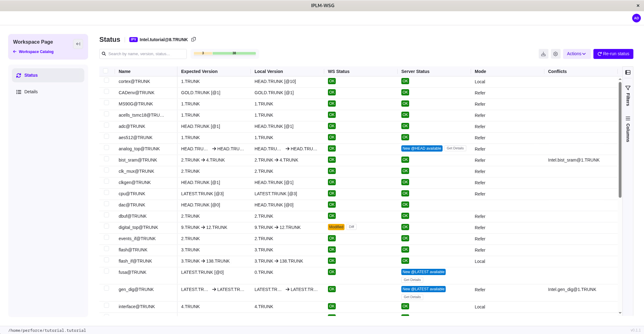This screenshot has width=644, height=334.
Task: Select the acells_tsmc18@TRU… name cell
Action: (x=141, y=115)
